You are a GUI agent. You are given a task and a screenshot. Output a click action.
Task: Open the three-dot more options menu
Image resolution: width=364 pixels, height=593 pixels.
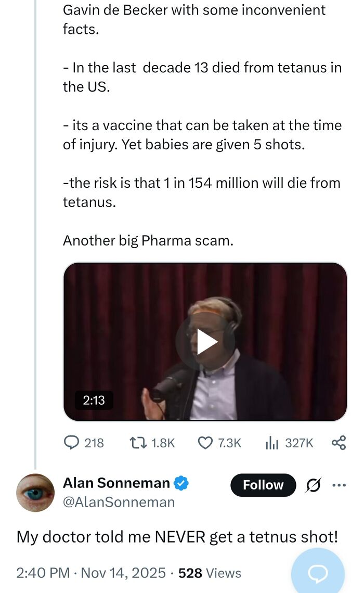[339, 484]
